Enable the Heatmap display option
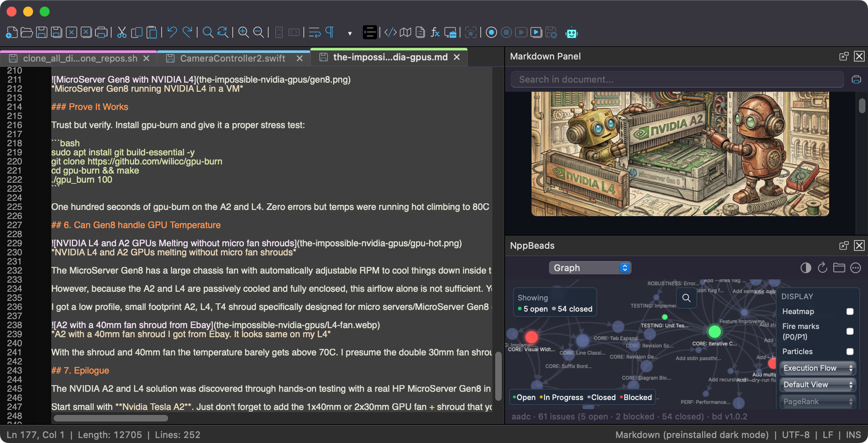This screenshot has width=868, height=443. tap(850, 312)
